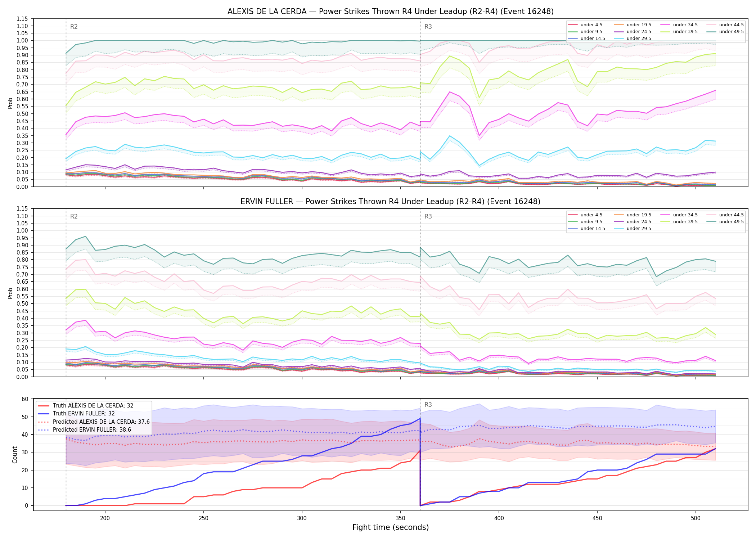The width and height of the screenshot is (756, 540).
Task: Click Count axis tick label 50
Action: tap(25, 417)
